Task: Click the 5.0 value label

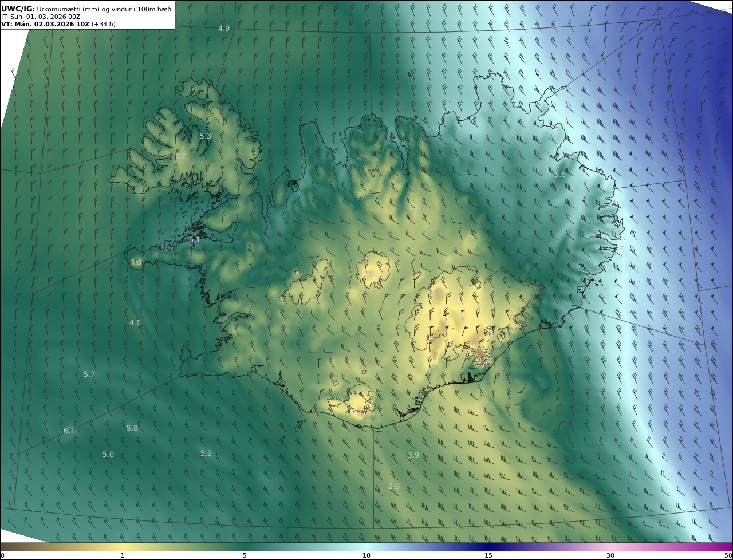Action: coord(108,454)
